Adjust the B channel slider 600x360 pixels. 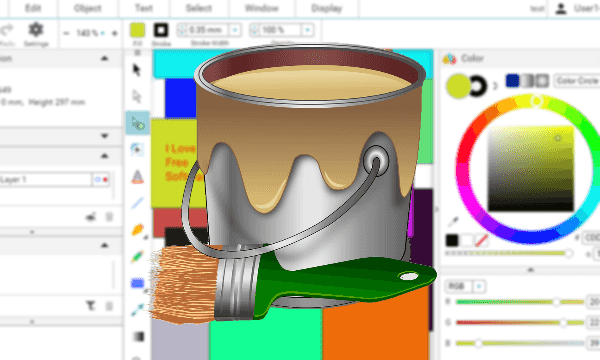pos(520,343)
